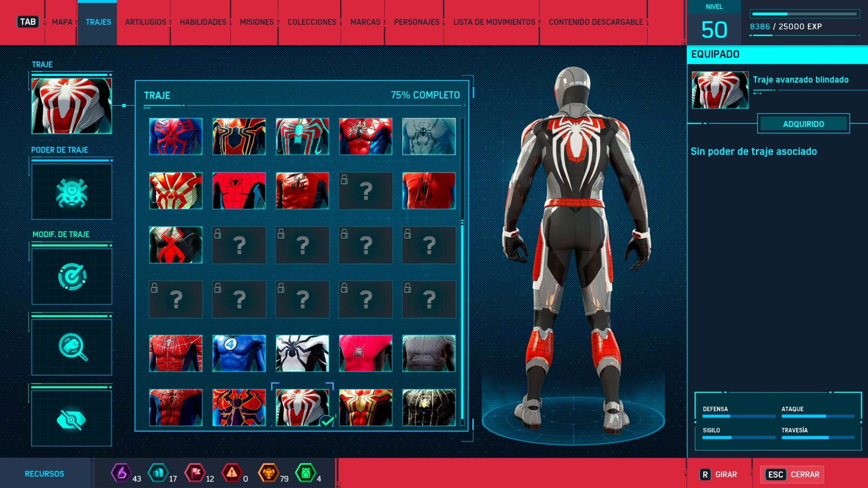Open the HABILIDADES tab
The image size is (868, 488).
[x=203, y=22]
